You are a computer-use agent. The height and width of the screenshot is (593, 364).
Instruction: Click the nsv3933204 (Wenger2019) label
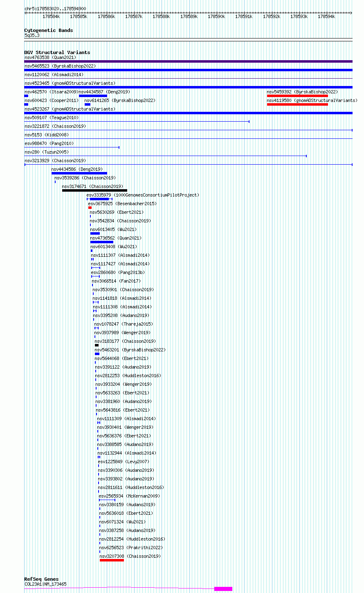(x=124, y=384)
